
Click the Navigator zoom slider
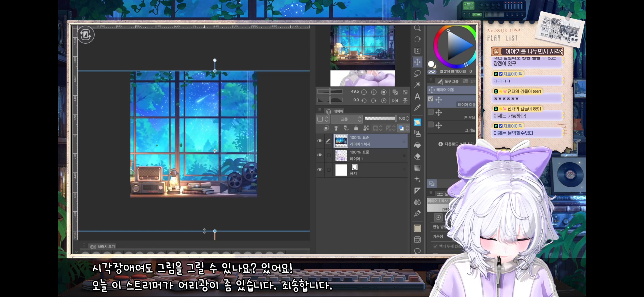pyautogui.click(x=330, y=92)
